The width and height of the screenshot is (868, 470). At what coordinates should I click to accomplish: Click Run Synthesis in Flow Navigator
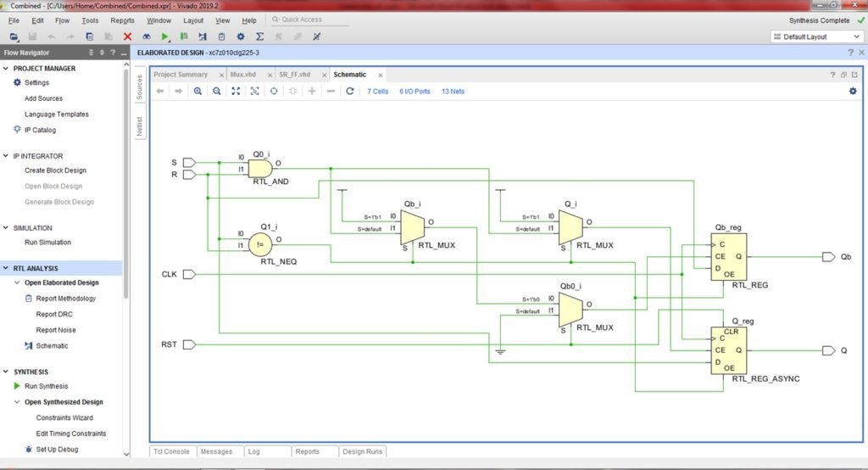click(x=47, y=386)
